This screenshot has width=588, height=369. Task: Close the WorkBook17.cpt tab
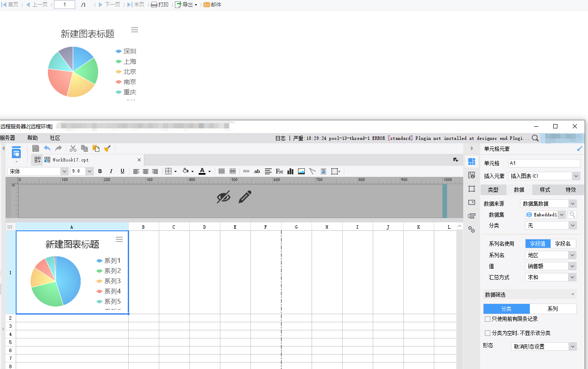pyautogui.click(x=139, y=160)
